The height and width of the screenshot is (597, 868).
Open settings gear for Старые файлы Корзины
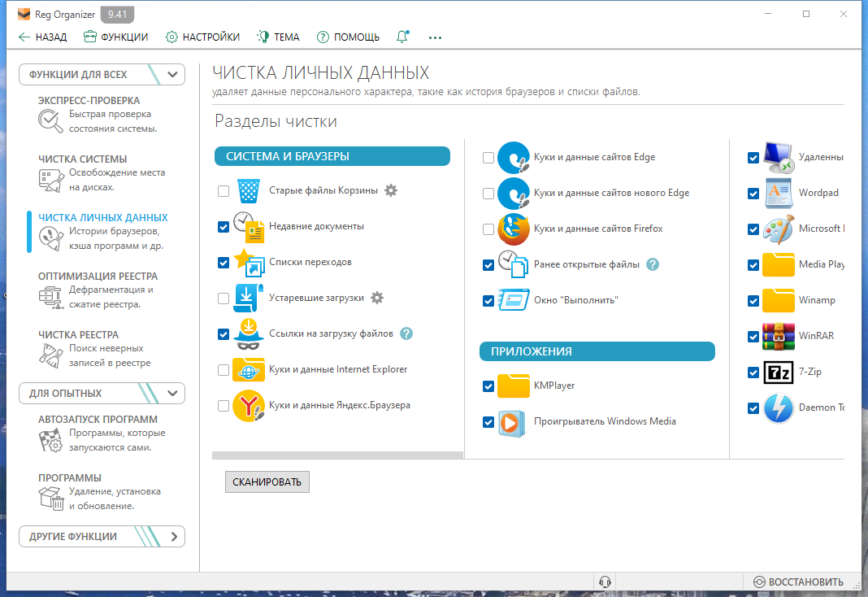pyautogui.click(x=391, y=190)
